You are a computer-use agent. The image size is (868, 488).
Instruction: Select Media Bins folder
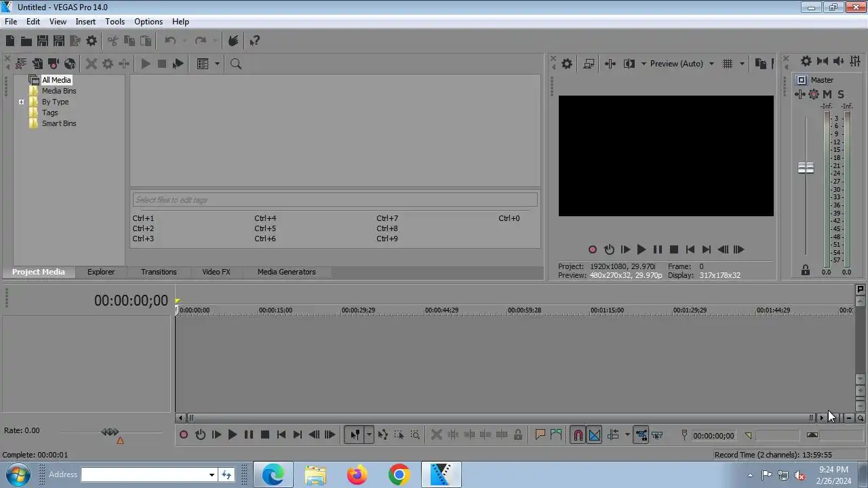coord(59,91)
